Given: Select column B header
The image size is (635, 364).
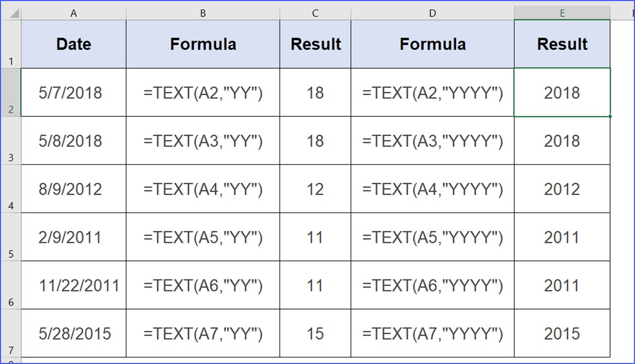Looking at the screenshot, I should click(x=203, y=13).
